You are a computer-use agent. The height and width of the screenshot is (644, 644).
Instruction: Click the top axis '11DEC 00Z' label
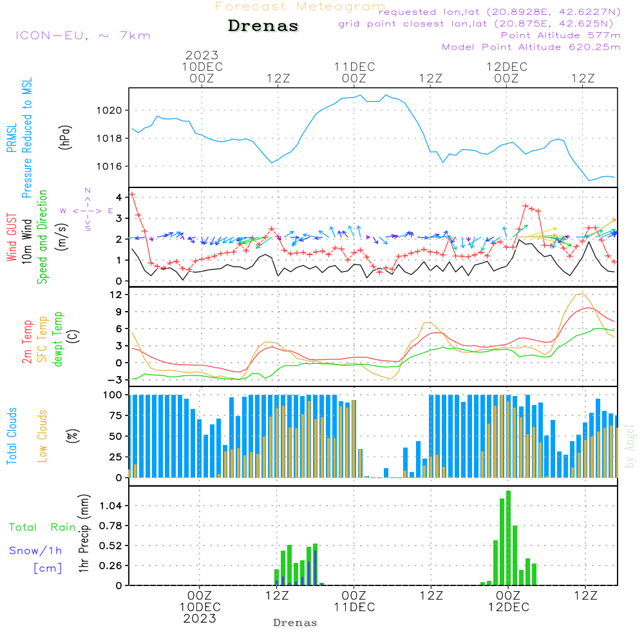tap(354, 72)
